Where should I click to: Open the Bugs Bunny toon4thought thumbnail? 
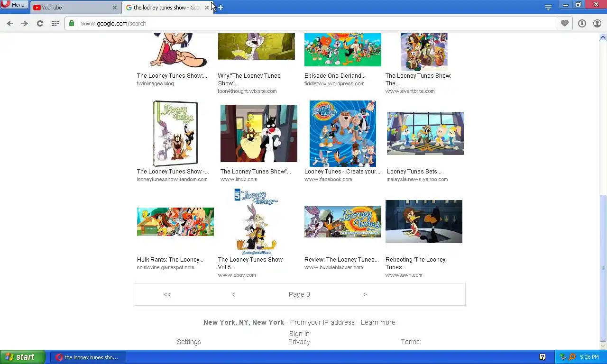tap(257, 46)
